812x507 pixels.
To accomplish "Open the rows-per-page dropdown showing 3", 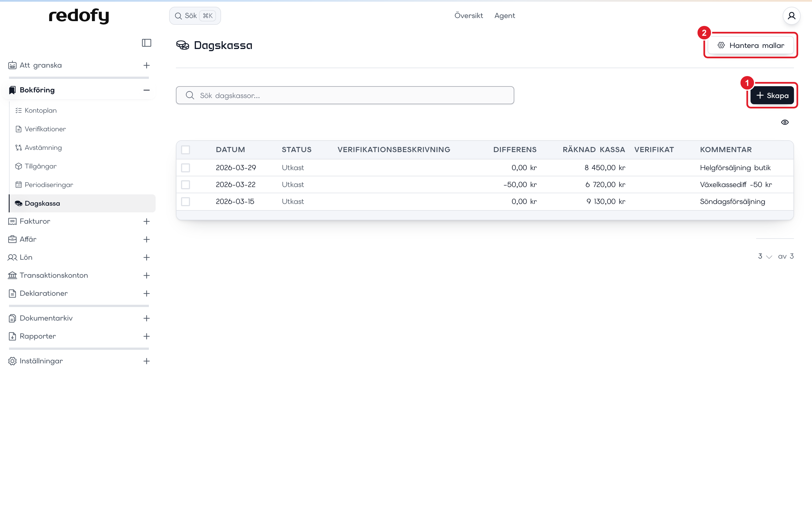I will (x=765, y=257).
